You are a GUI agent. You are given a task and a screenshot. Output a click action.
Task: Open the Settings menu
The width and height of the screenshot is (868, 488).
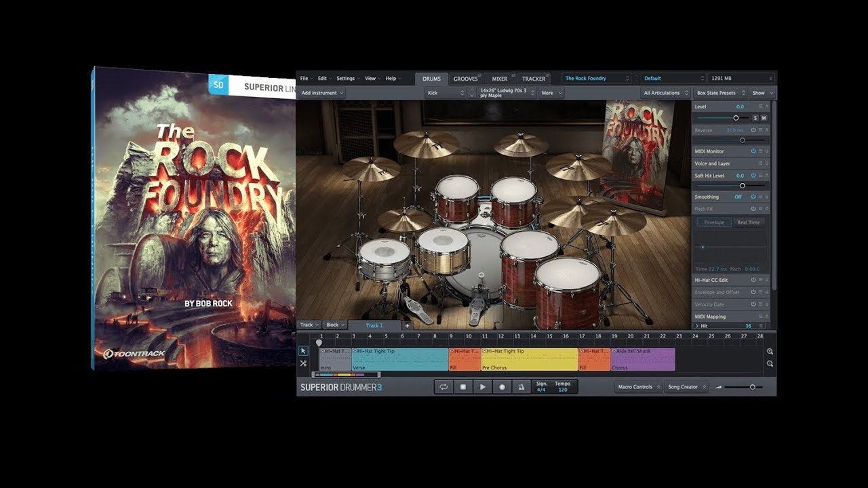[x=347, y=78]
